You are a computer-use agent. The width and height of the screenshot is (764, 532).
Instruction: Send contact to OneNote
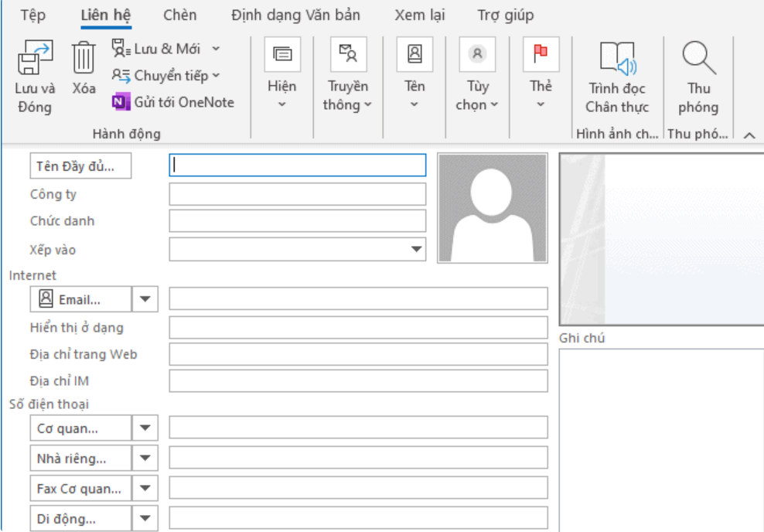(173, 102)
